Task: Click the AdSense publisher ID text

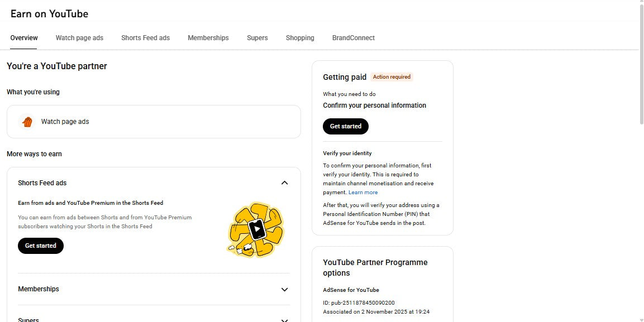Action: click(359, 302)
